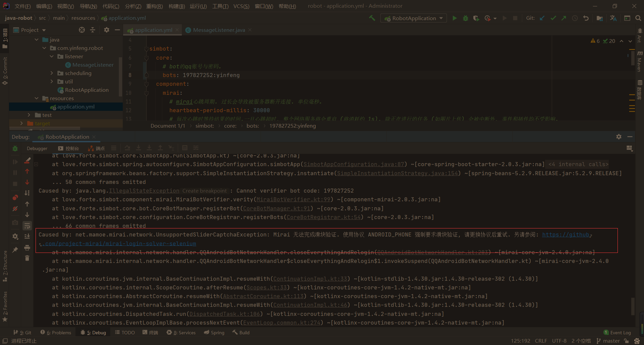Jump to next stack trace arrow
Screen dimensions: 644x345
tap(27, 182)
